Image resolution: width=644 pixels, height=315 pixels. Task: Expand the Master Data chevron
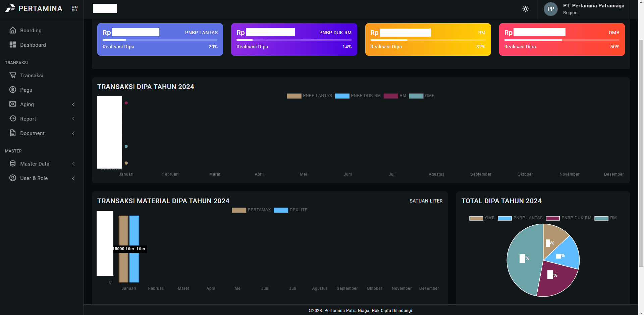[x=73, y=164]
